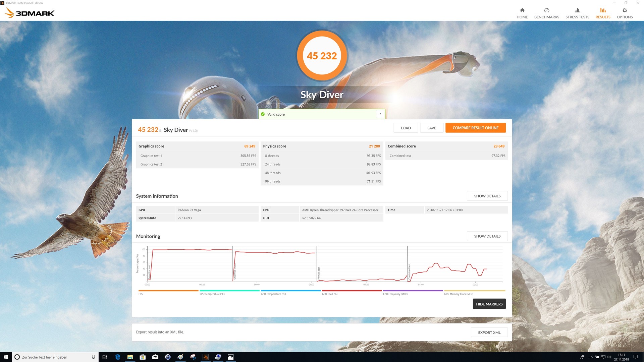The width and height of the screenshot is (644, 362).
Task: Click the Cortana search box
Action: pos(55,357)
